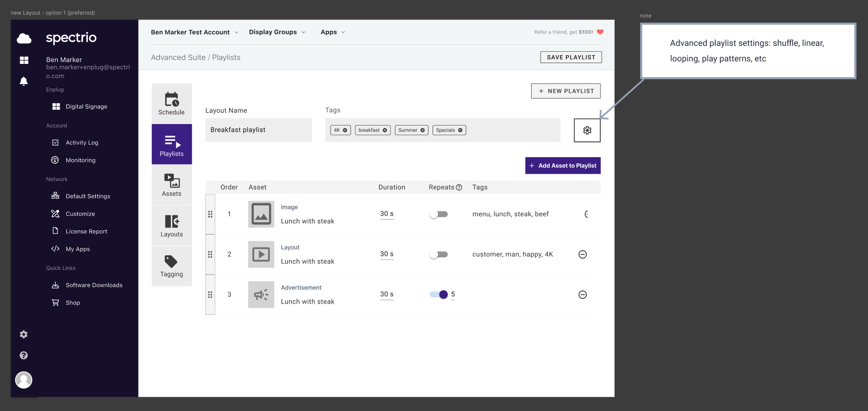Image resolution: width=868 pixels, height=411 pixels.
Task: Expand Ben Marker Test Account dropdown
Action: pyautogui.click(x=194, y=32)
